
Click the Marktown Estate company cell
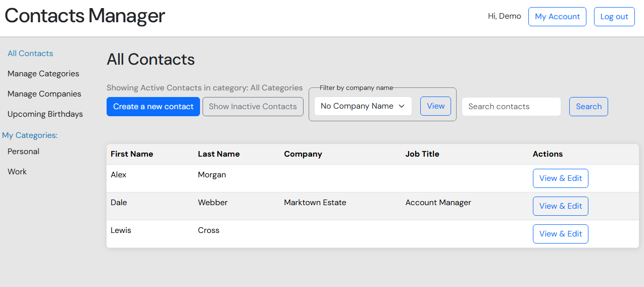tap(315, 203)
